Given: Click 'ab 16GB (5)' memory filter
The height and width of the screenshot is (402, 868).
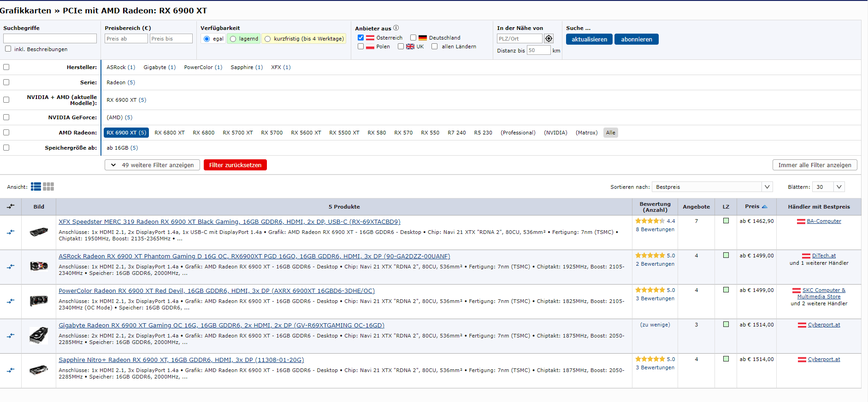Looking at the screenshot, I should (122, 148).
